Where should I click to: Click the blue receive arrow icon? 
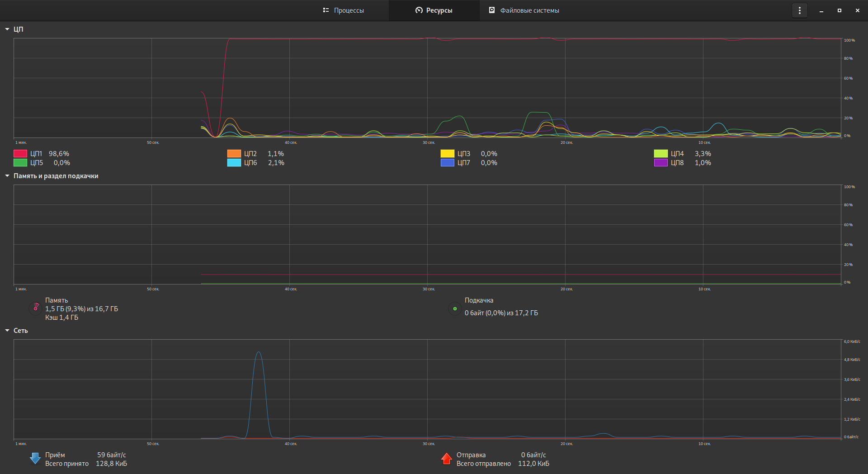(35, 459)
